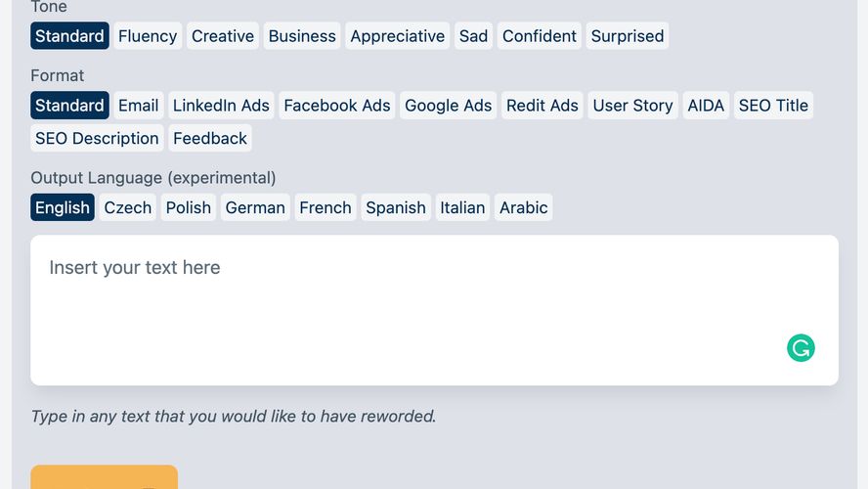Image resolution: width=868 pixels, height=489 pixels.
Task: Select the AIDA format option
Action: click(x=706, y=106)
